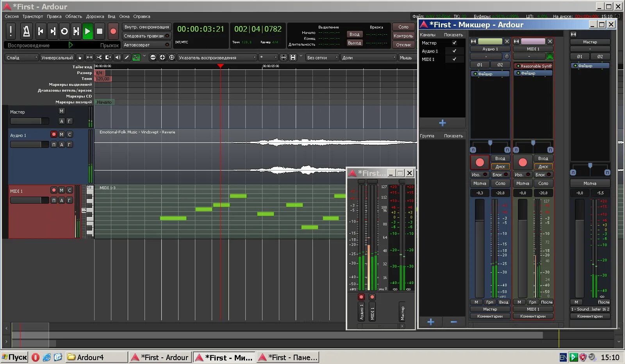Open the Слайд edit mode dropdown
Viewport: 625px width, 364px height.
22,58
